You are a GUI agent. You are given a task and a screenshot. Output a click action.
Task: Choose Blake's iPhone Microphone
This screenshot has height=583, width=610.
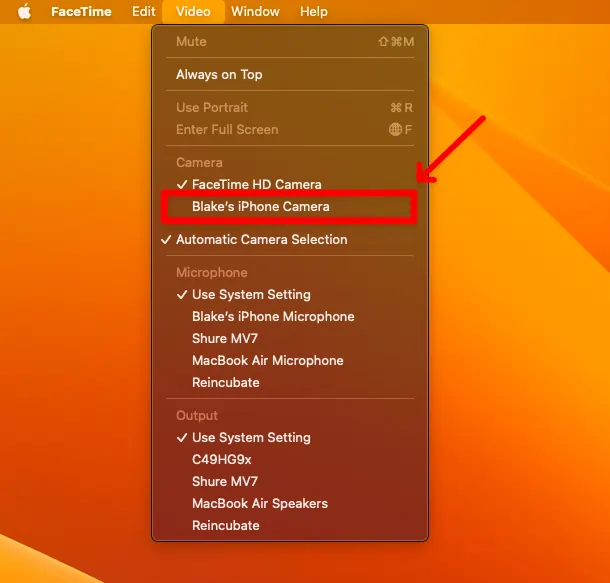[x=290, y=317]
